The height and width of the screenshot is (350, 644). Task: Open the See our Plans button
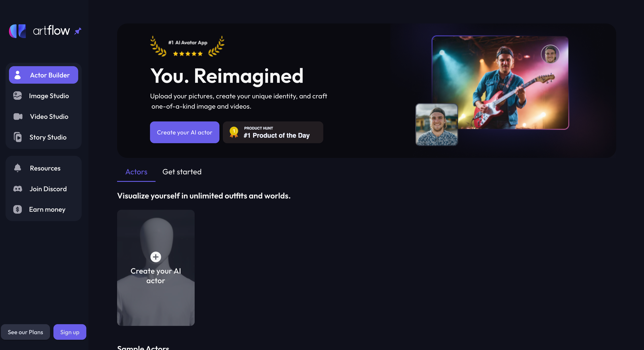pyautogui.click(x=25, y=332)
